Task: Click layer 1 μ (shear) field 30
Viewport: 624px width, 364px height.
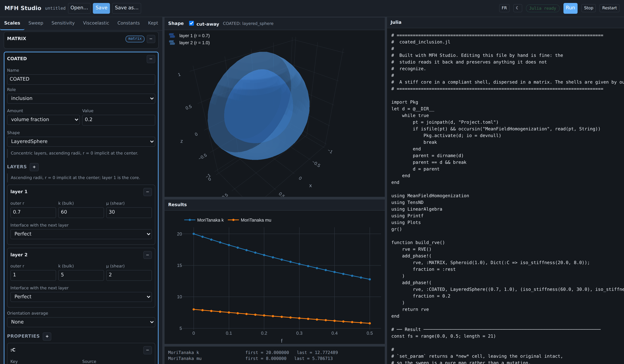Action: pos(129,212)
